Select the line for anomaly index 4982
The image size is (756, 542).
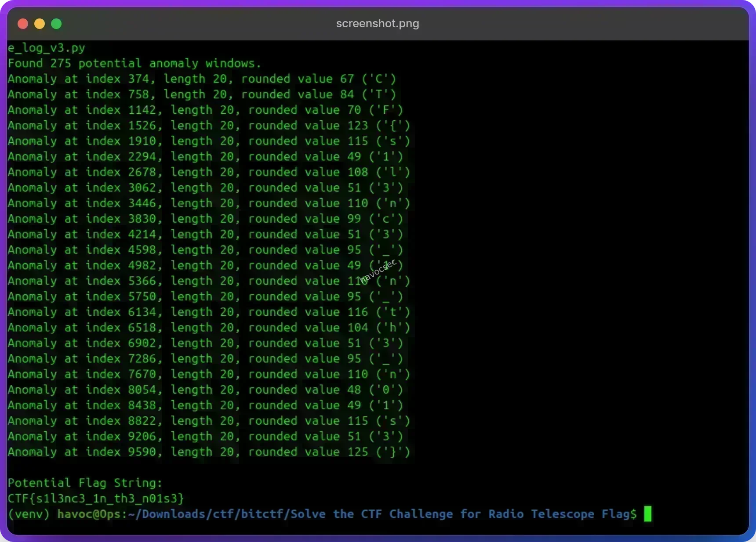coord(206,265)
